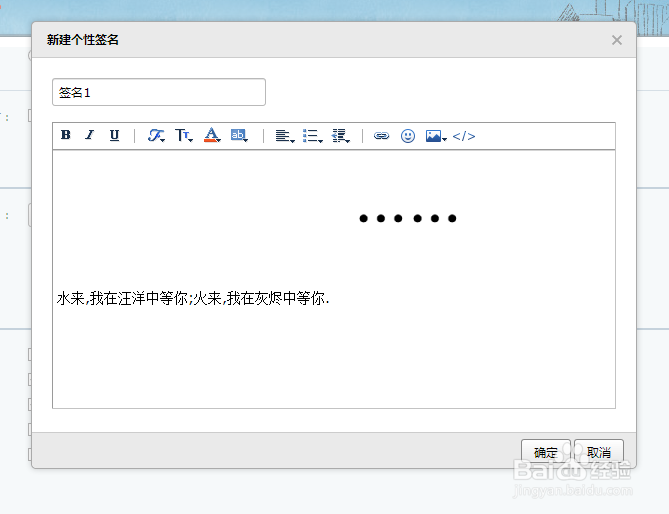
Task: Cancel with the 取消 button
Action: coord(599,452)
